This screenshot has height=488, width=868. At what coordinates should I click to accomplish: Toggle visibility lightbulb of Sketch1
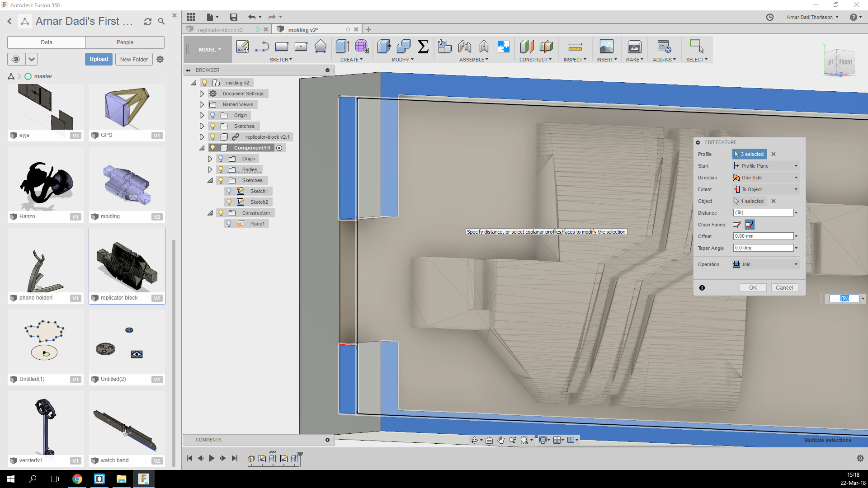point(229,191)
